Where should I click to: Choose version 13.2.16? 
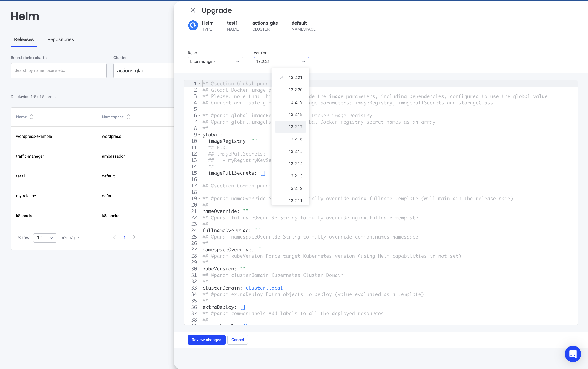point(290,139)
